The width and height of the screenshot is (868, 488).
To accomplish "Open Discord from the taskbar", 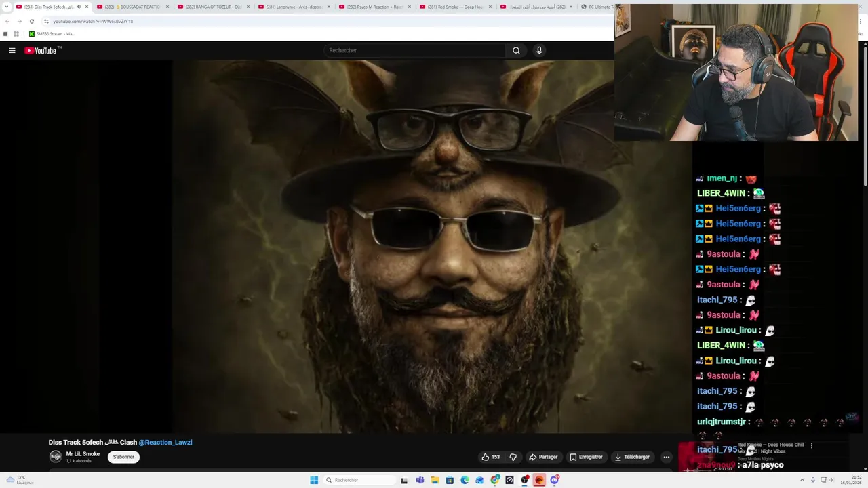I will click(555, 480).
